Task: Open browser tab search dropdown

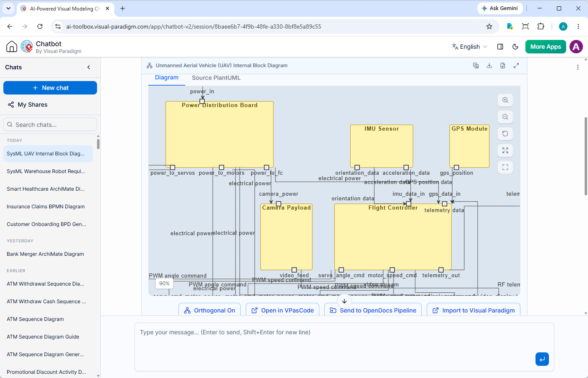Action: pos(8,8)
